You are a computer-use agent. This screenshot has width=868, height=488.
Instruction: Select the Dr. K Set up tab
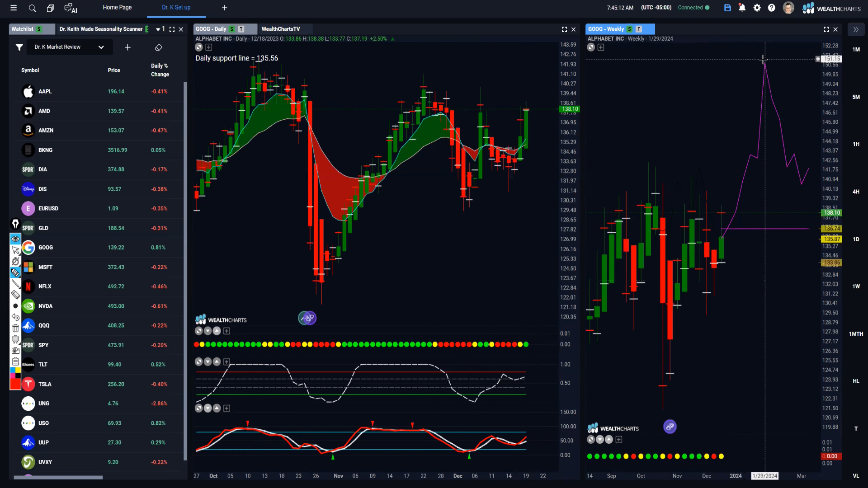[x=176, y=7]
